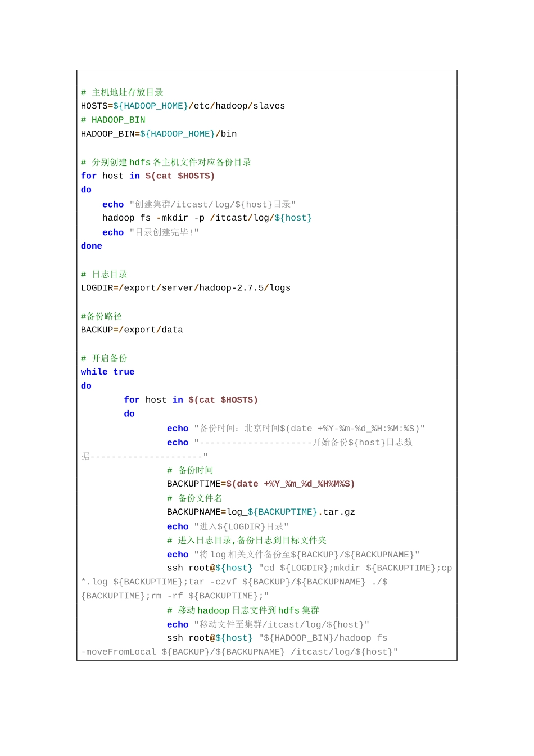
Task: Click the BACKUPTIME=$(date ...) assignment line
Action: [x=260, y=484]
